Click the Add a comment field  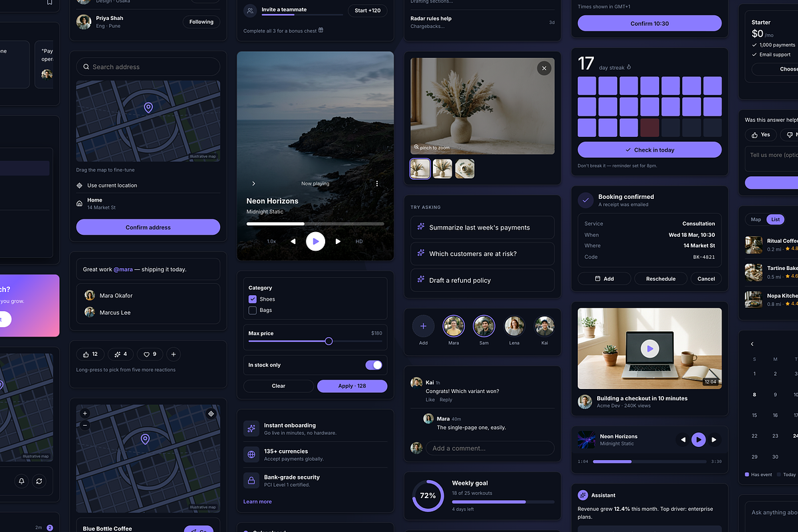pyautogui.click(x=490, y=448)
